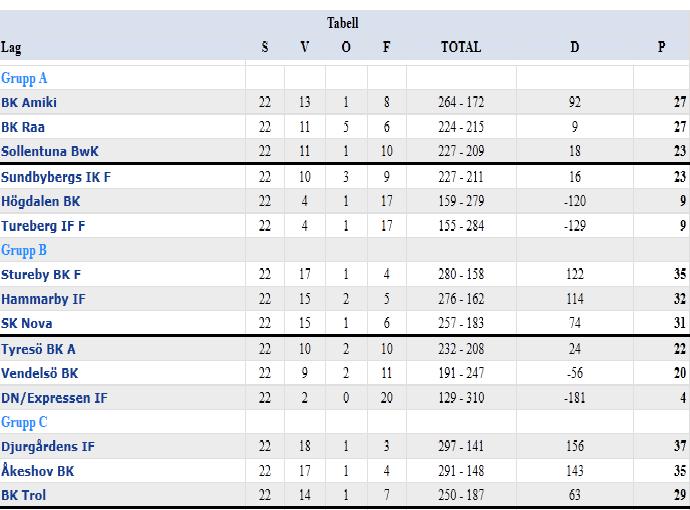Click Tyresö BK A team name
Viewport: 690px width, 510px height.
38,349
